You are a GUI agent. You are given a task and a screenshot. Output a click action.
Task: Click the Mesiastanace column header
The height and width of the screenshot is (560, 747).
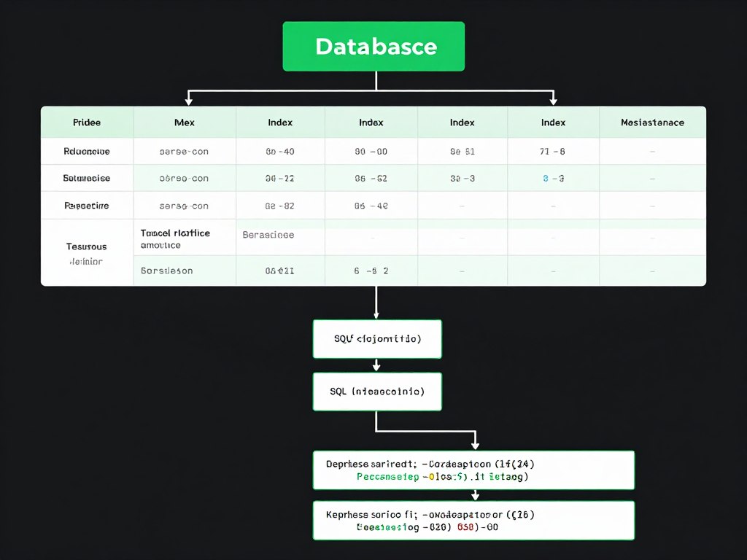[x=652, y=122]
